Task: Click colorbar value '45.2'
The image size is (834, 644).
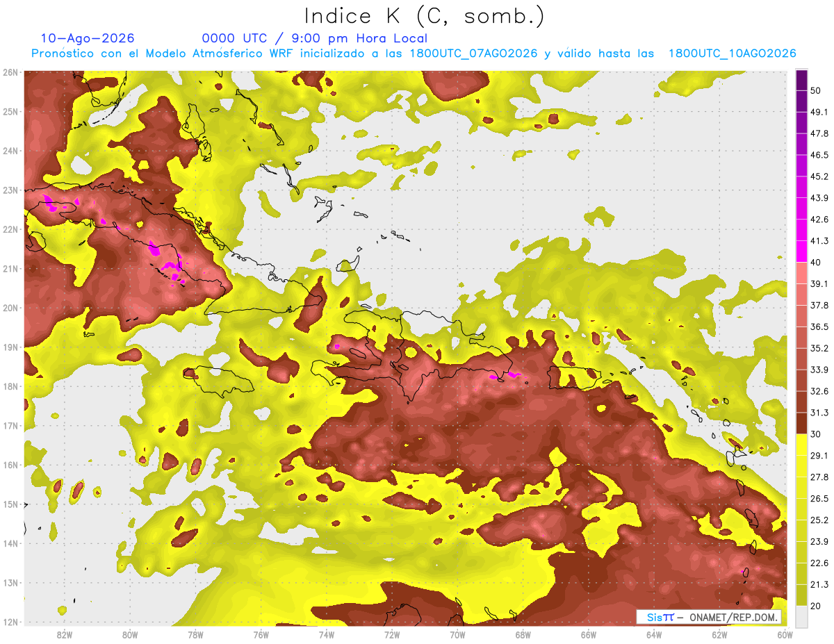Action: (819, 176)
